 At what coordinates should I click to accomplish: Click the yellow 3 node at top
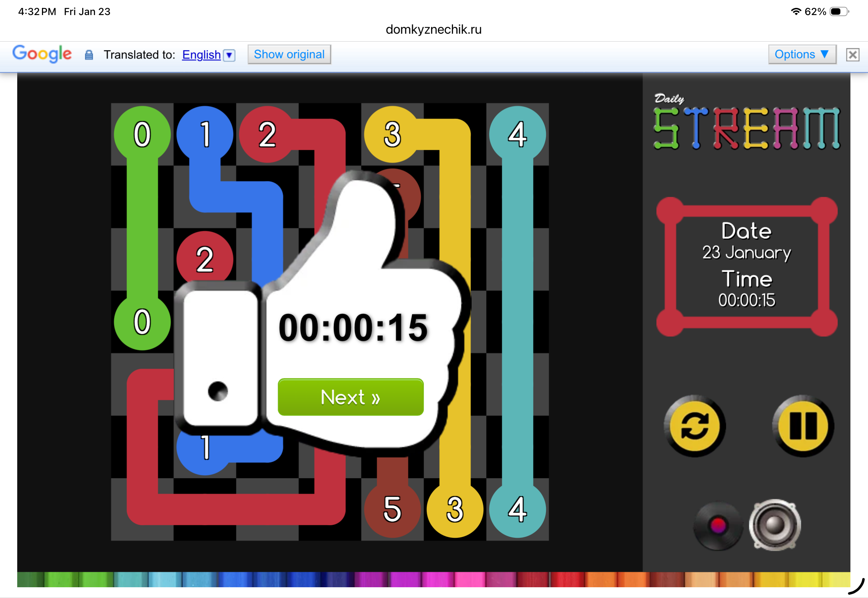pyautogui.click(x=392, y=134)
